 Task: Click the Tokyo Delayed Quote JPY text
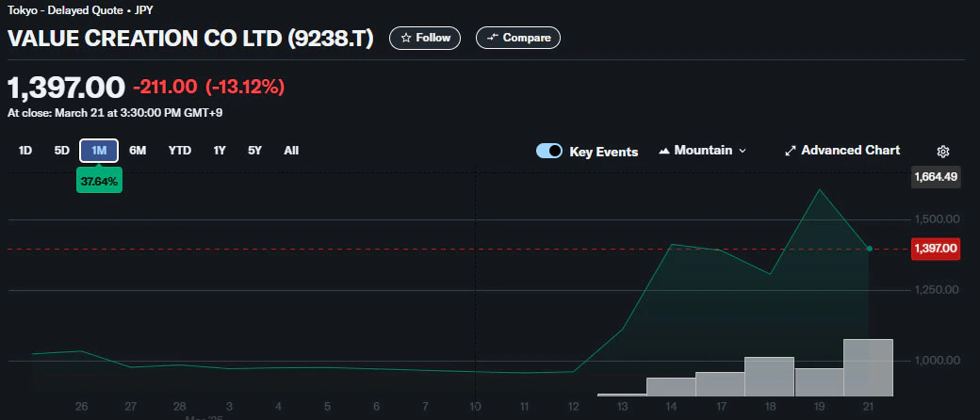tap(80, 10)
